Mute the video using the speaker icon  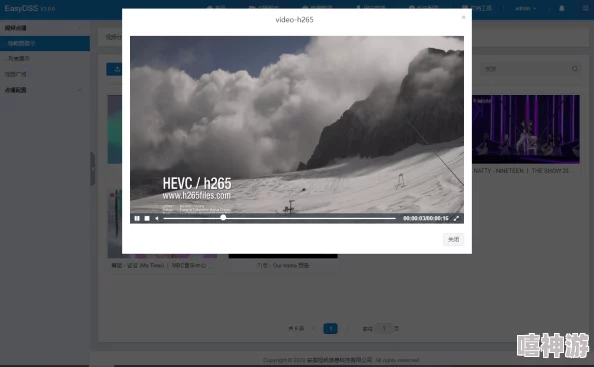pyautogui.click(x=156, y=219)
